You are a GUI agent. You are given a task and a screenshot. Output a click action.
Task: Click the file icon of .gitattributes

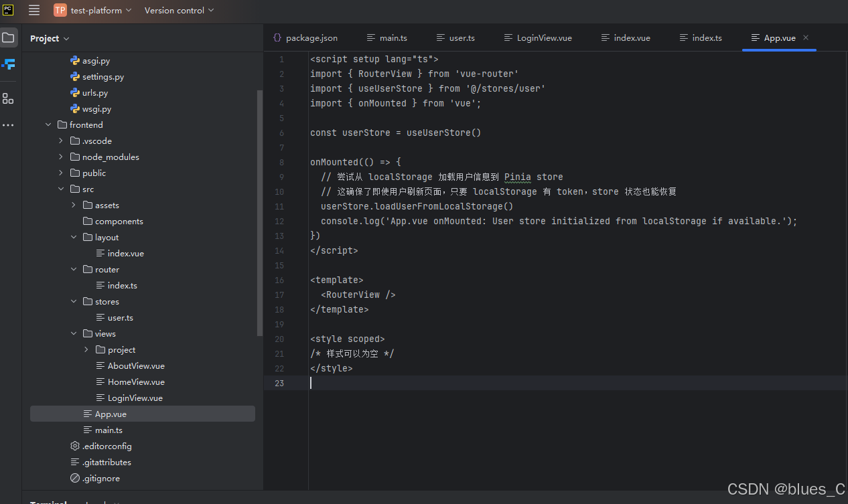[x=75, y=463]
